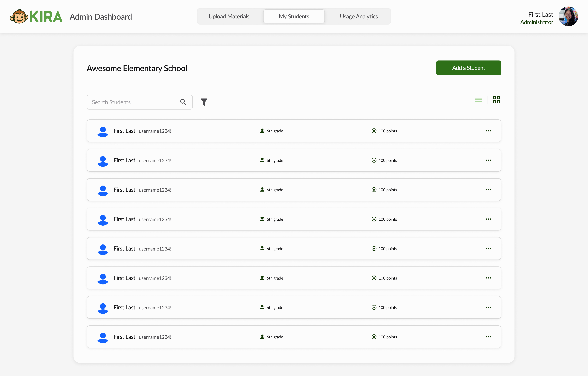Image resolution: width=588 pixels, height=376 pixels.
Task: Click the magnifier icon in the search box
Action: pos(183,102)
